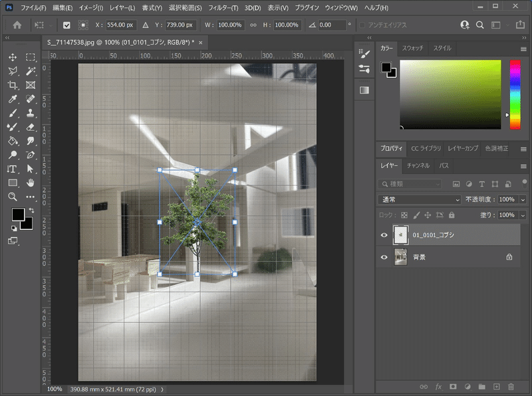Switch to the チャンネル tab
The height and width of the screenshot is (396, 532).
click(418, 165)
